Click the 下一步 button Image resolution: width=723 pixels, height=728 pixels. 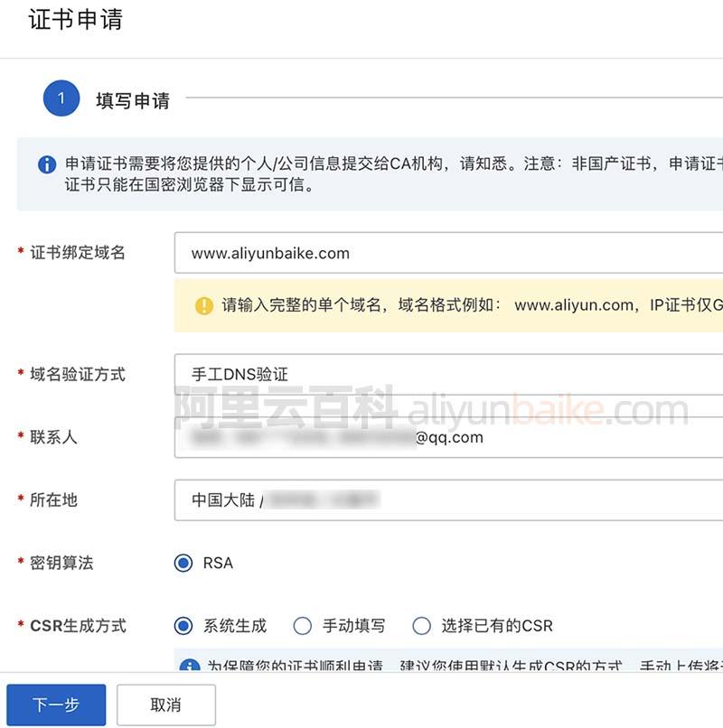pos(56,705)
